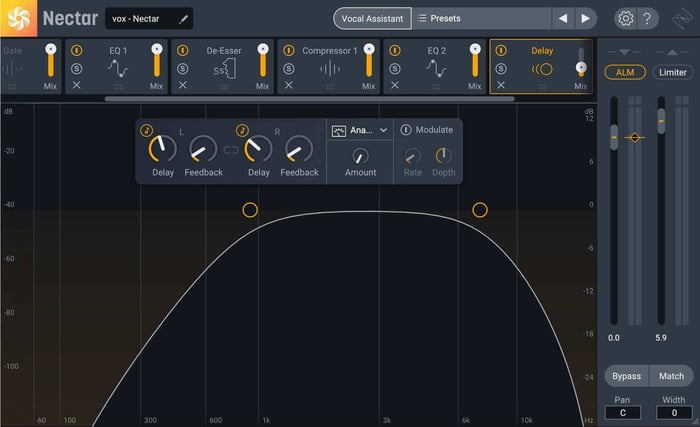Image resolution: width=700 pixels, height=427 pixels.
Task: Solo the Compressor 1 module
Action: [289, 68]
